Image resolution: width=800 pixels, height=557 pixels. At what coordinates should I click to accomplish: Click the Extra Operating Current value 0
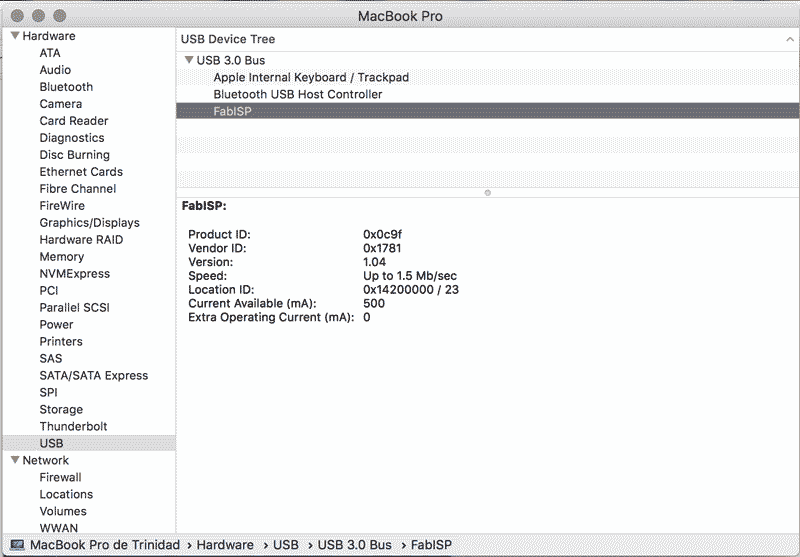click(x=367, y=317)
